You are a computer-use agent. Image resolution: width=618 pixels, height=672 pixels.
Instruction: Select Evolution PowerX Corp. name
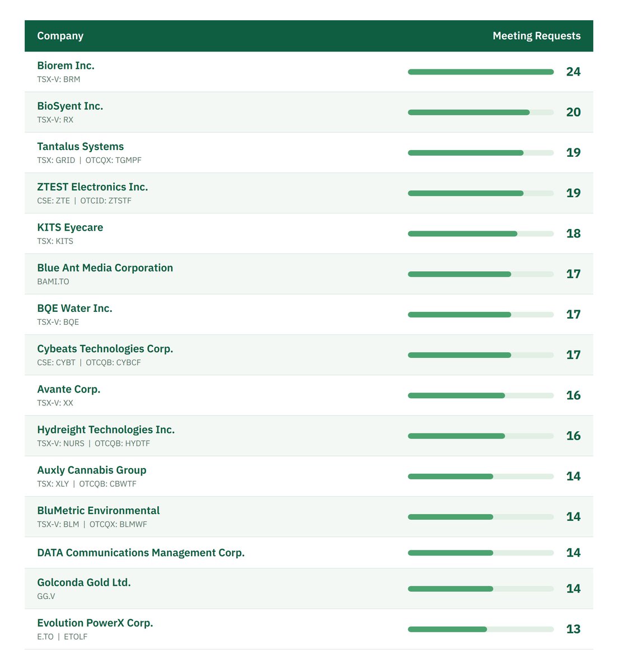tap(95, 623)
